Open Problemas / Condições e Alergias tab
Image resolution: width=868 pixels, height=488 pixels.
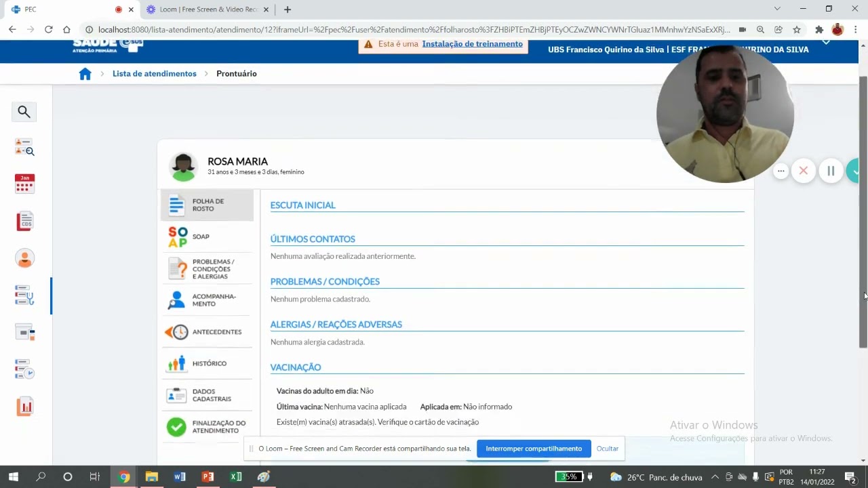207,269
